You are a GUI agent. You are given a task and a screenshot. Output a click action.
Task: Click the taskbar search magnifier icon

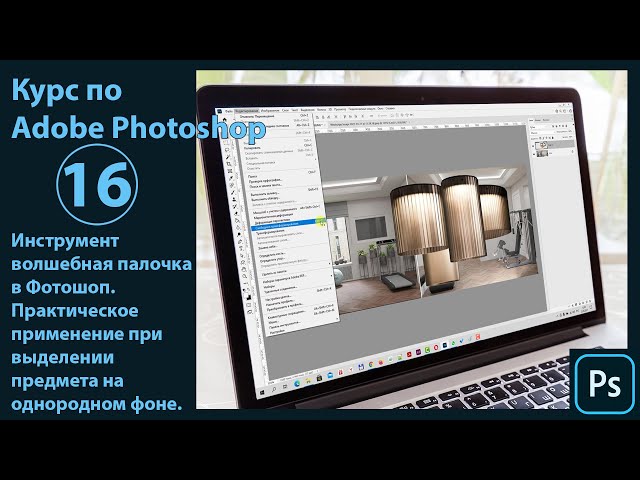pyautogui.click(x=274, y=389)
